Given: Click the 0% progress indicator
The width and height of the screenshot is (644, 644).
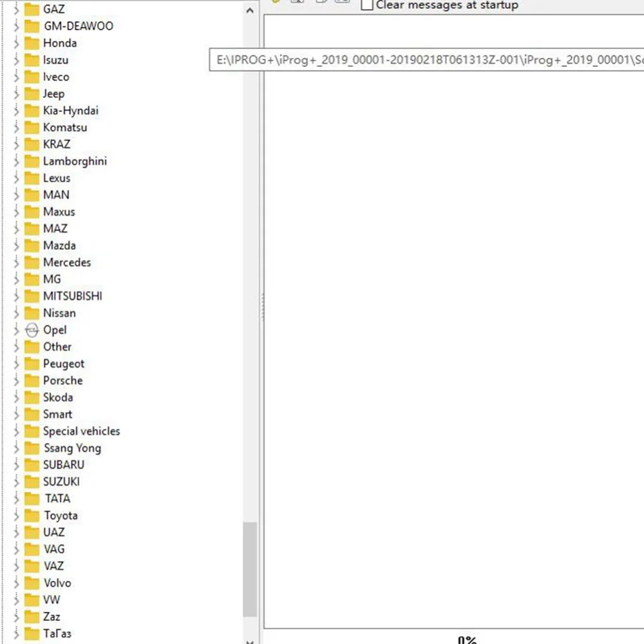Looking at the screenshot, I should (467, 640).
